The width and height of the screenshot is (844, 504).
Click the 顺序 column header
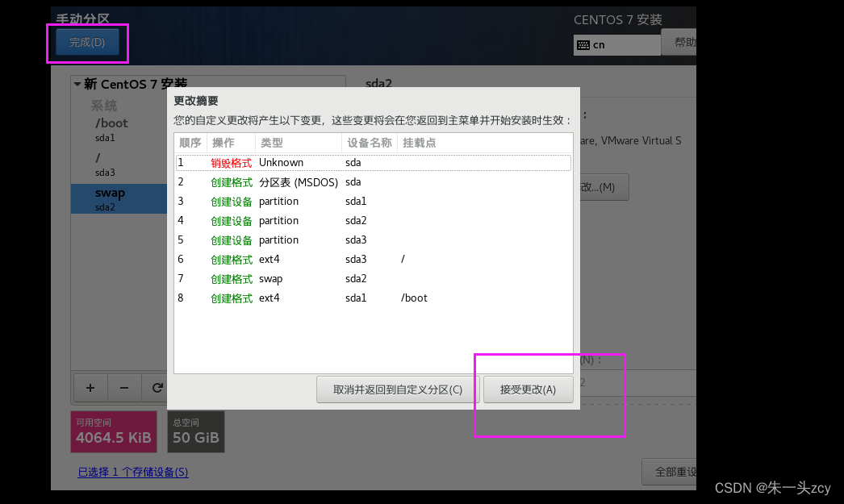[x=190, y=143]
